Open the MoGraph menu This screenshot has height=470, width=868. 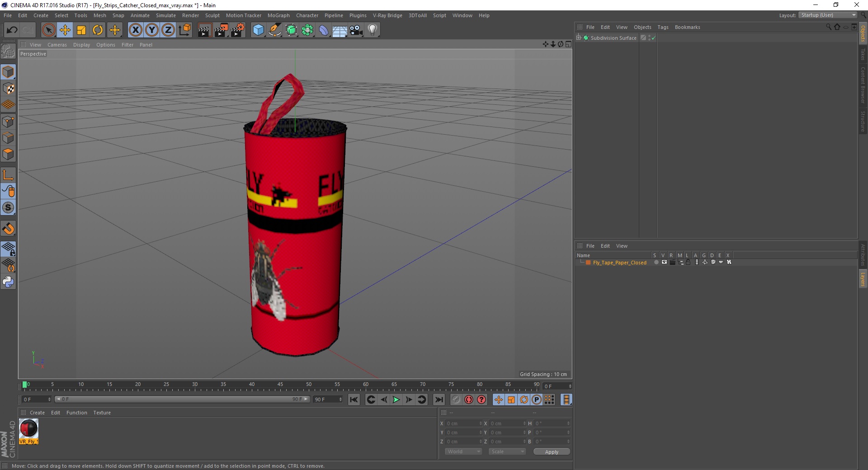tap(278, 15)
